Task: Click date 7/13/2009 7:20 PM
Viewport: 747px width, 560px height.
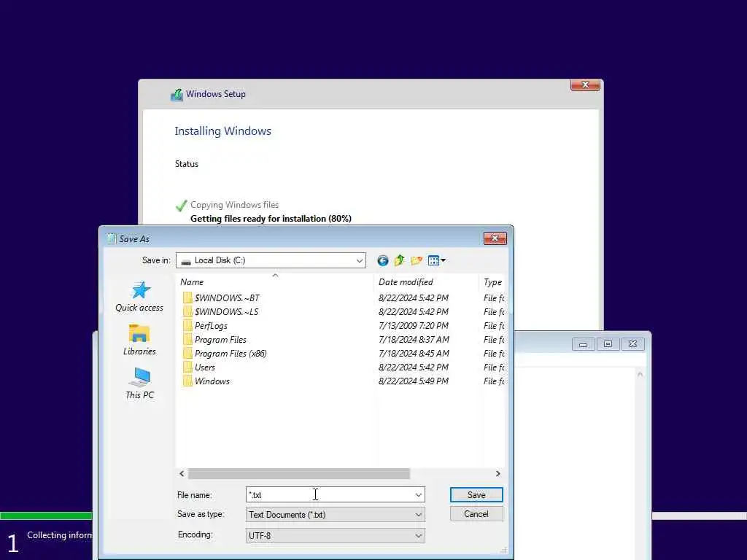Action: click(x=414, y=326)
